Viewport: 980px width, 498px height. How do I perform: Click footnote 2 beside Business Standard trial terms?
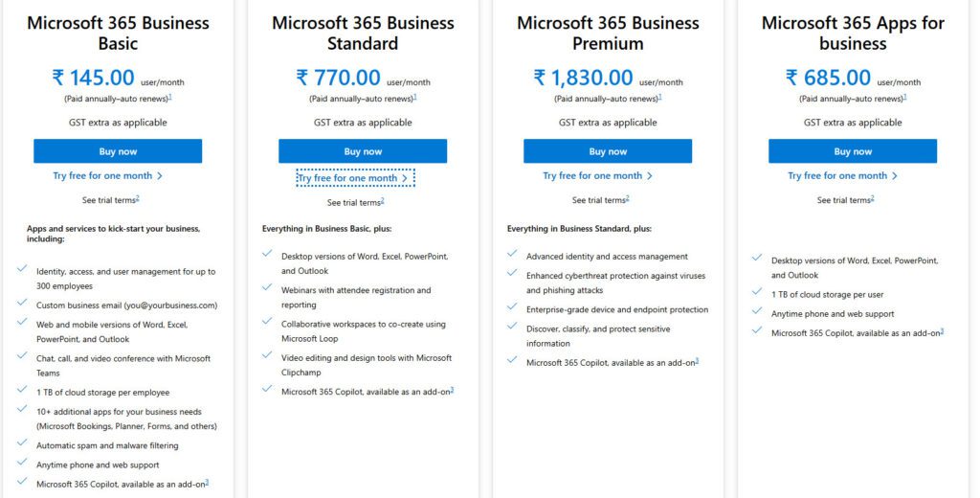click(383, 201)
